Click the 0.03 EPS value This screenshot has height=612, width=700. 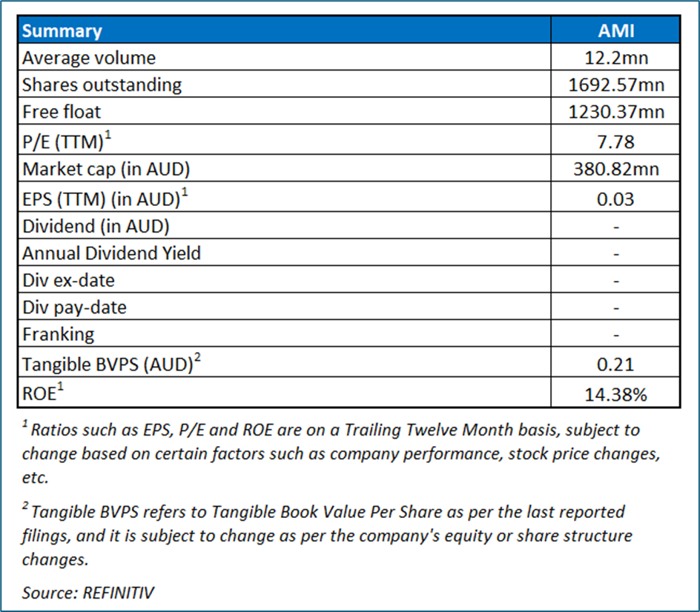pos(616,199)
